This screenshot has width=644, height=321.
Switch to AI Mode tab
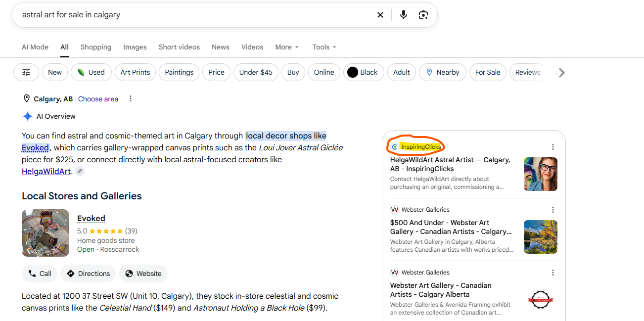coord(35,47)
